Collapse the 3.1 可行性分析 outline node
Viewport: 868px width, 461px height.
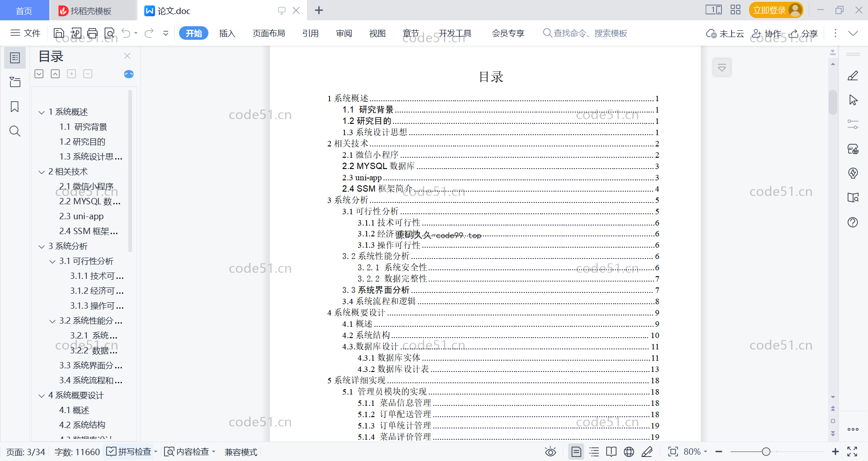tap(52, 261)
